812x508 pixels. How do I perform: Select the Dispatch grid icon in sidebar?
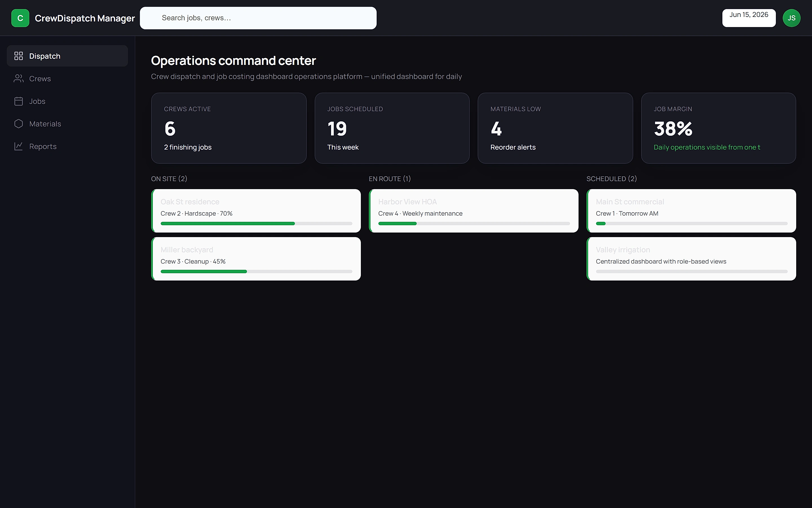tap(18, 56)
